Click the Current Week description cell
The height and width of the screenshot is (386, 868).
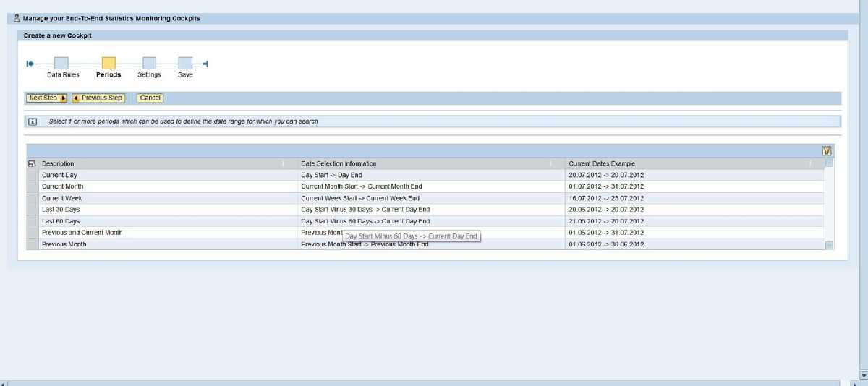[x=62, y=198]
